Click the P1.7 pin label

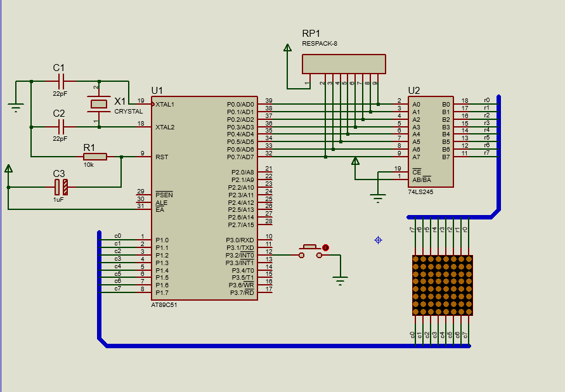tap(162, 292)
